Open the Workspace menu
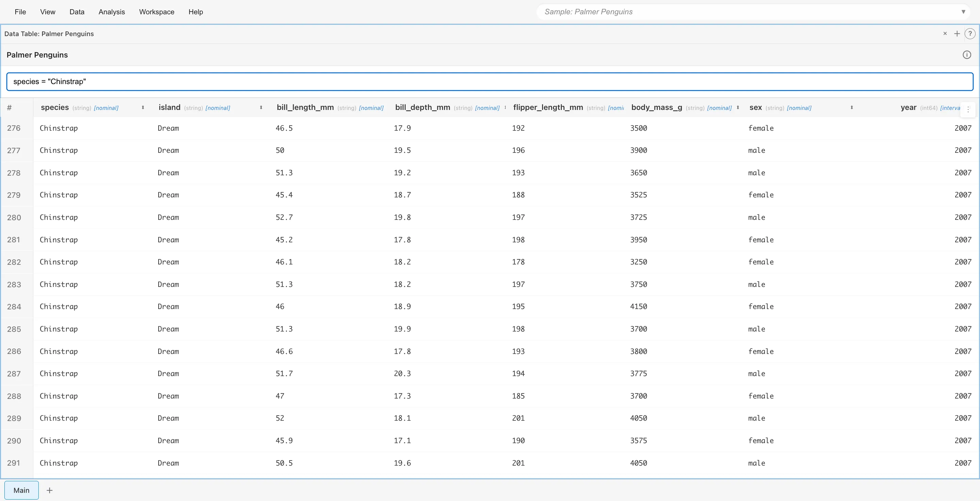Viewport: 980px width, 501px height. pyautogui.click(x=157, y=12)
